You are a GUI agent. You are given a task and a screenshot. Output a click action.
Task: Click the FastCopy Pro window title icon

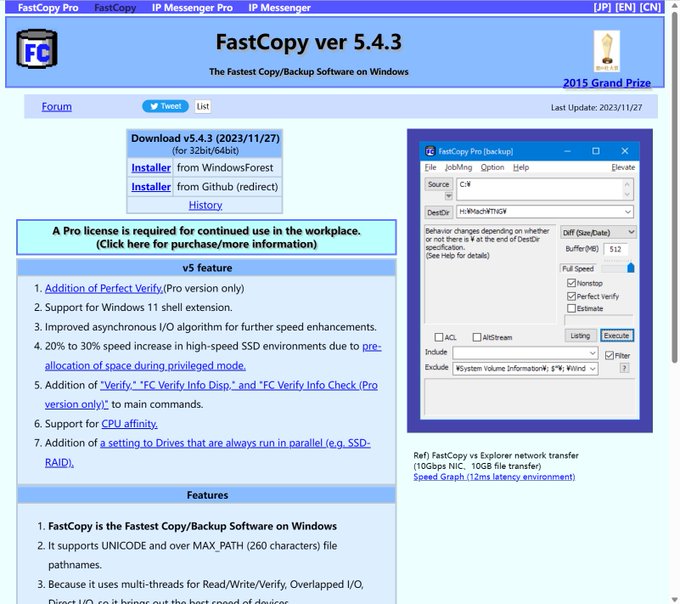click(430, 151)
